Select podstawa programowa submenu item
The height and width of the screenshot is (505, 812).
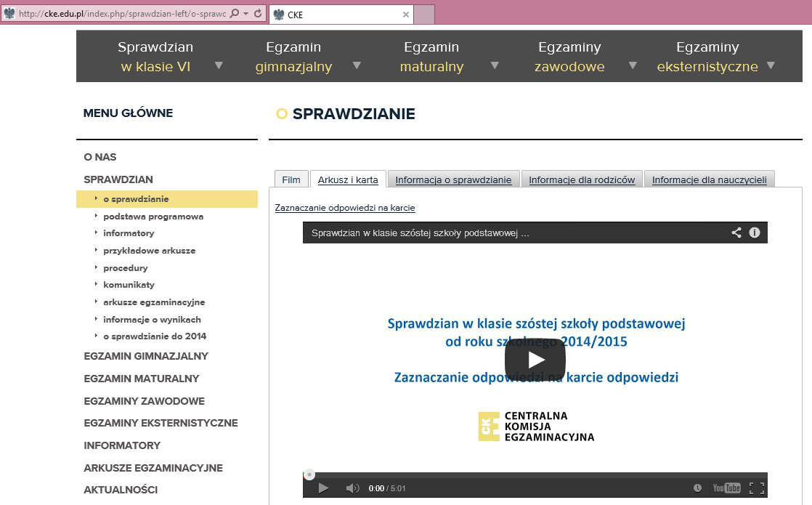click(153, 217)
